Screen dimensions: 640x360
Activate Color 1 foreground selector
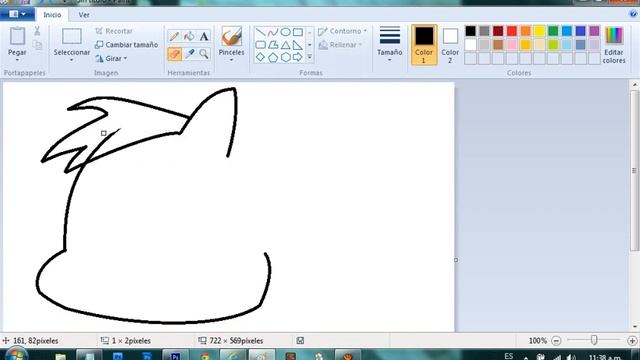[x=424, y=44]
